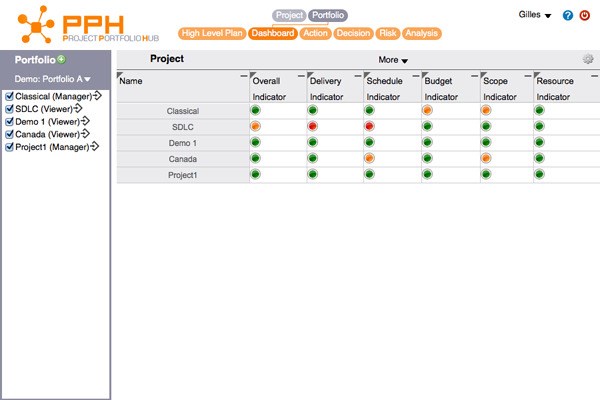The width and height of the screenshot is (600, 400).
Task: Switch to the Portfolio tab
Action: pos(328,15)
